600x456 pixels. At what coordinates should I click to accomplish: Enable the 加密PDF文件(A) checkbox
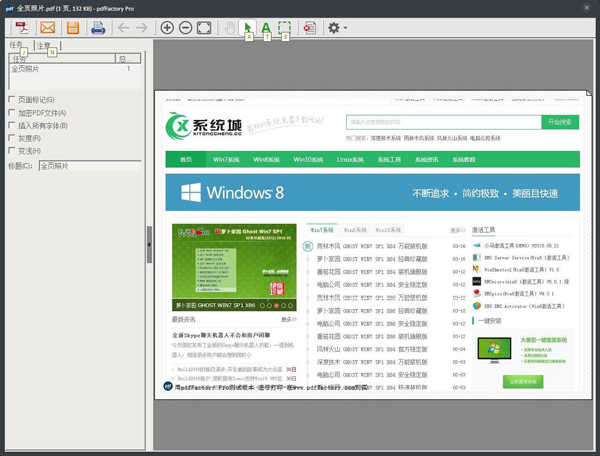12,112
